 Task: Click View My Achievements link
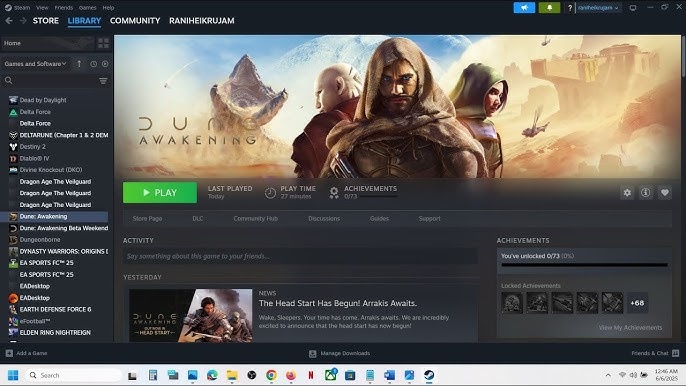630,327
